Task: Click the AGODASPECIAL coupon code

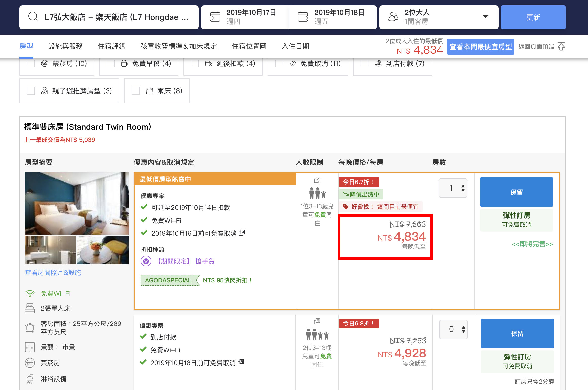Action: click(170, 280)
